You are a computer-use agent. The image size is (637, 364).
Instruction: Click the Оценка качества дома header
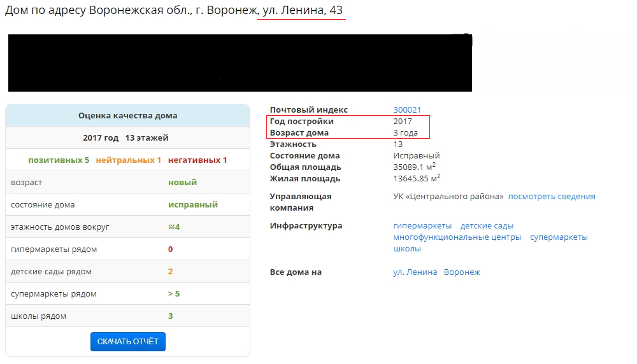(127, 116)
